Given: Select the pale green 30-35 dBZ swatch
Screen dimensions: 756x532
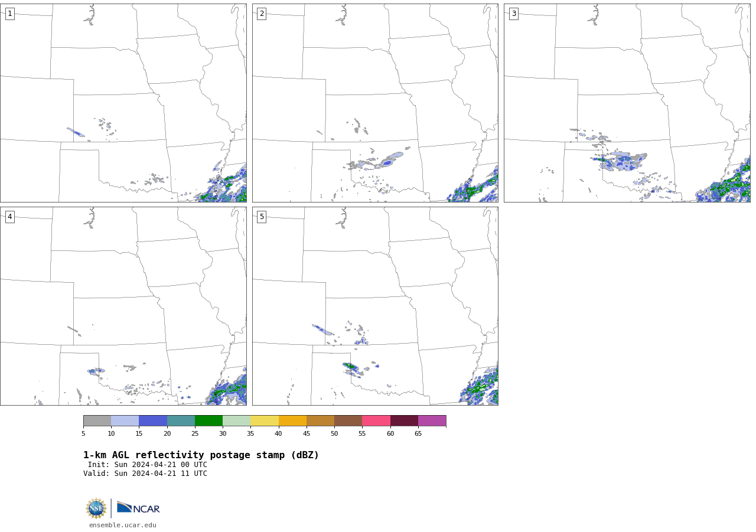Looking at the screenshot, I should coord(236,420).
